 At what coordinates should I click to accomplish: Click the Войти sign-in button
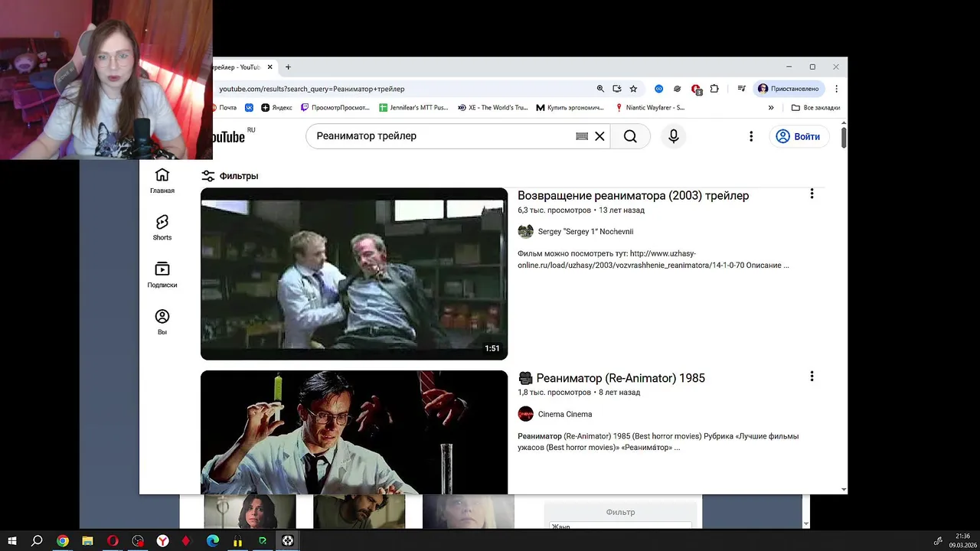[799, 136]
